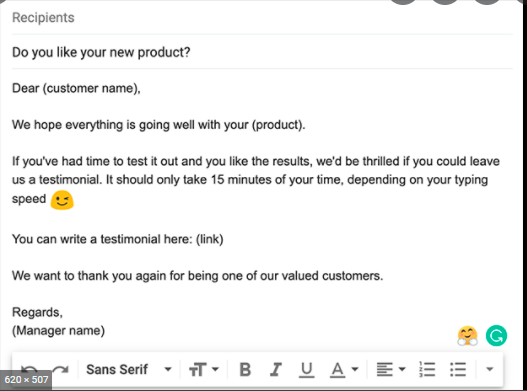Insert a numbered list
527x391 pixels.
(x=427, y=369)
